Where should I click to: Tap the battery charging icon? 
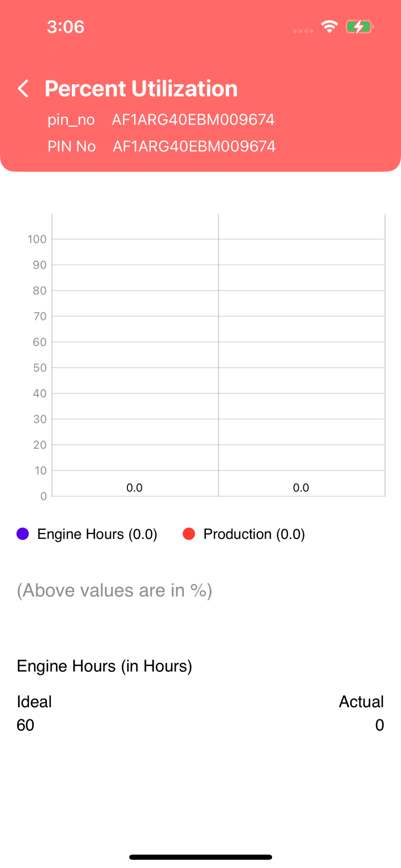(360, 26)
